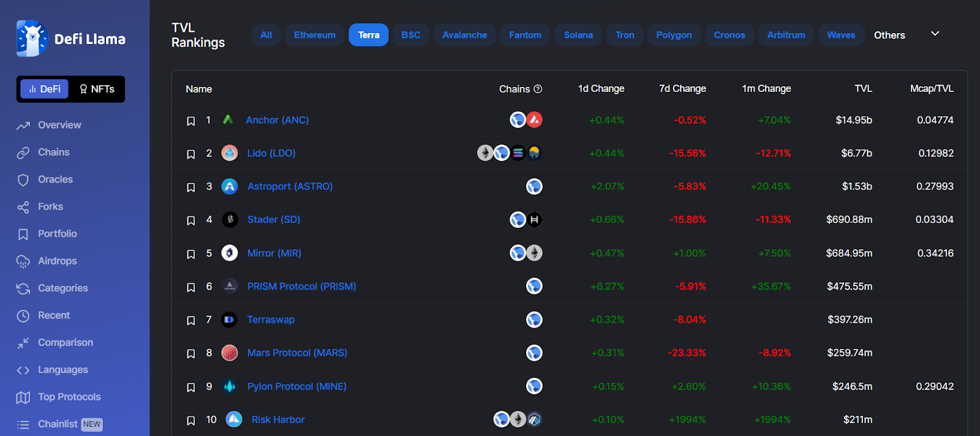Viewport: 980px width, 436px height.
Task: Switch to the DeFi mode
Action: [45, 89]
